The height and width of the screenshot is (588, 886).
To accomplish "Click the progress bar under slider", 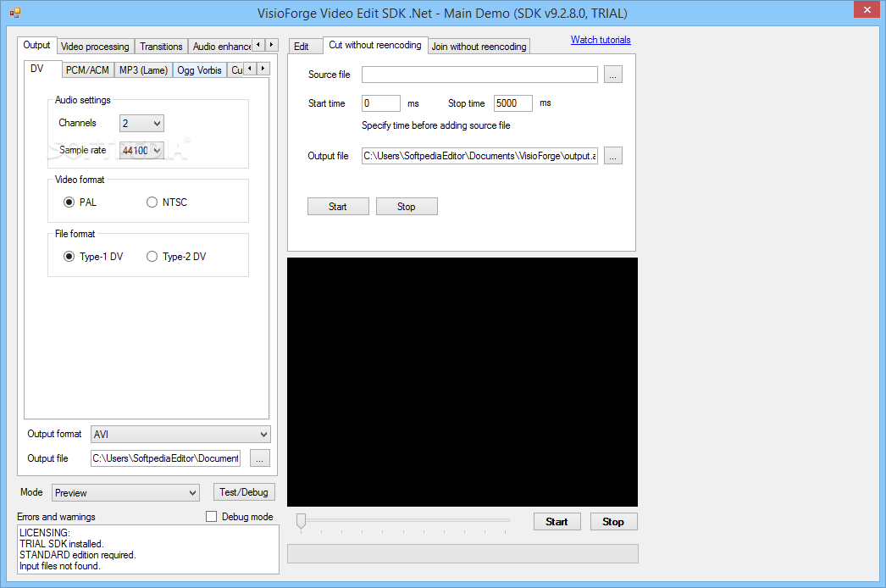I will [x=462, y=554].
